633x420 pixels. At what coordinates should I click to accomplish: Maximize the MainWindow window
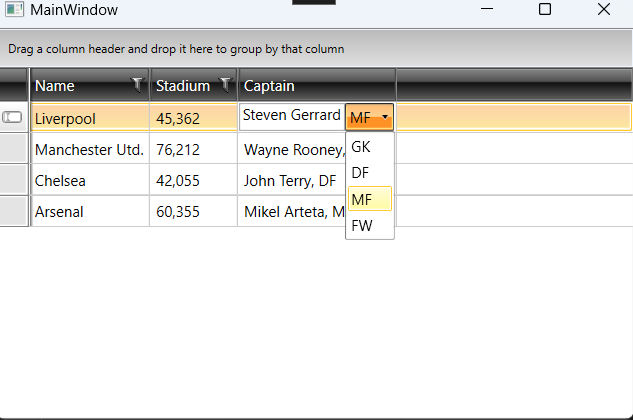click(x=545, y=10)
